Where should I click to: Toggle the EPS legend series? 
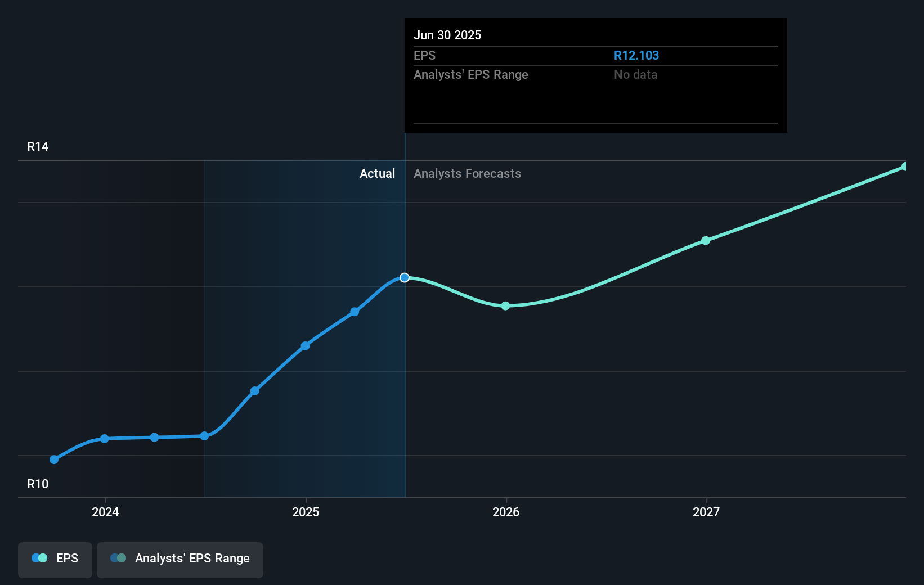click(55, 559)
